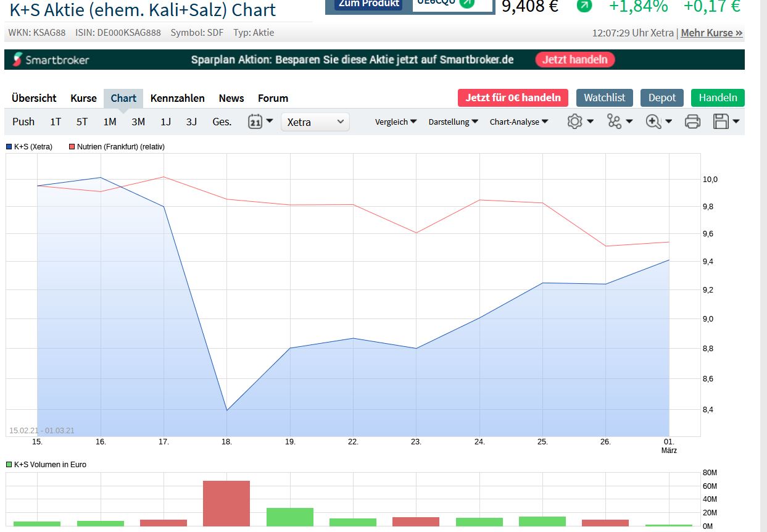767x532 pixels.
Task: Open the arrow next to the share icon
Action: pyautogui.click(x=629, y=122)
